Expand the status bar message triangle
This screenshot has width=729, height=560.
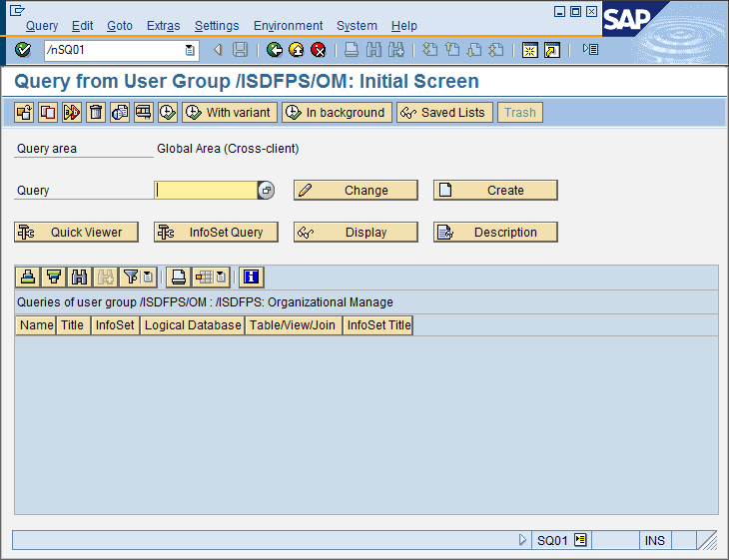coord(522,540)
